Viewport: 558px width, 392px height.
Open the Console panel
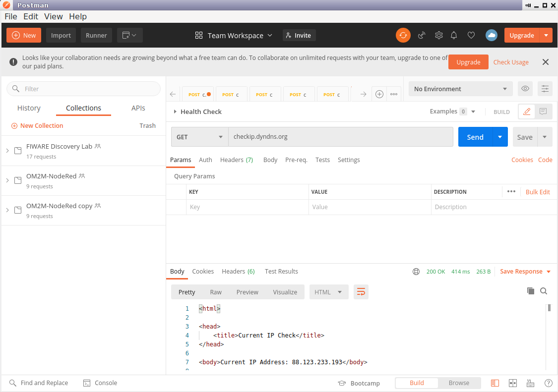click(x=100, y=383)
